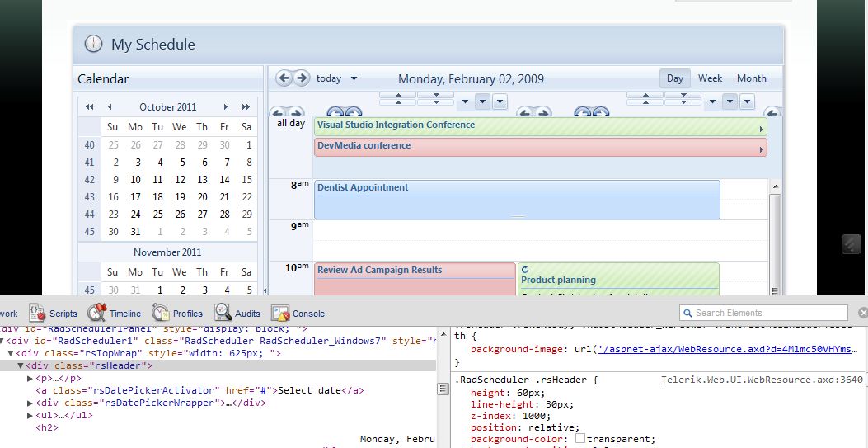Screen dimensions: 868x448
Task: Collapse the calendar pane with splitter arrow
Action: [x=265, y=290]
